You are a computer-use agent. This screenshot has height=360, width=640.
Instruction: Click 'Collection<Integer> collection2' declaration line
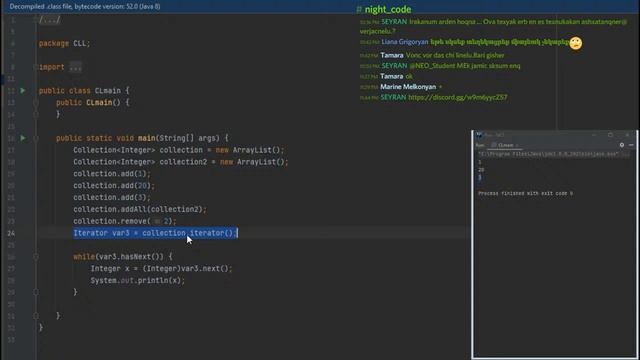[181, 162]
